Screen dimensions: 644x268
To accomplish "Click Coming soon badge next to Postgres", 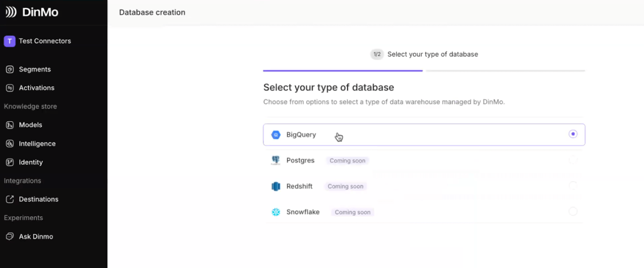I will click(347, 161).
